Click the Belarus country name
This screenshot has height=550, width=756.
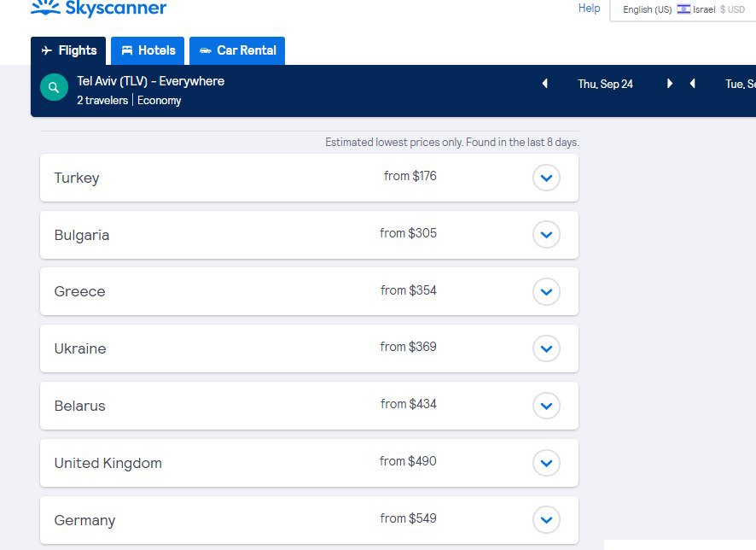point(79,406)
